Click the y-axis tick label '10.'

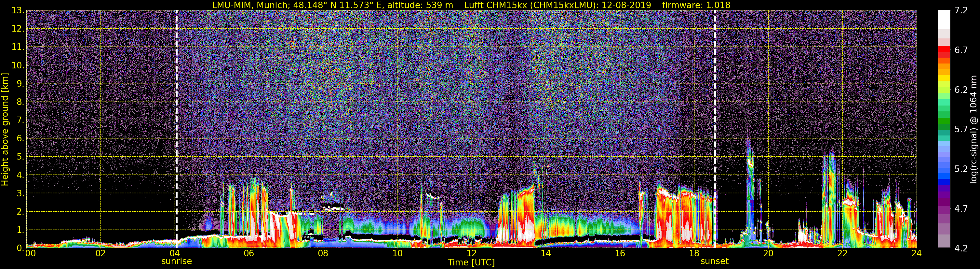point(18,65)
